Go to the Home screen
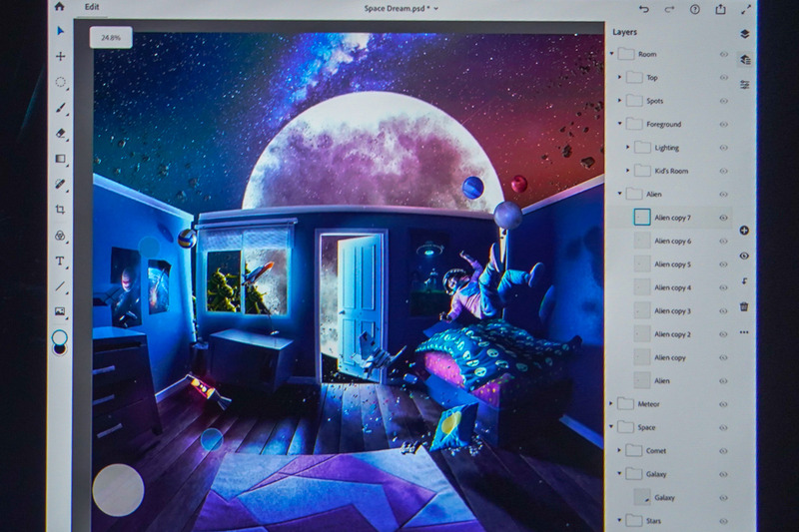Screen dimensions: 799x532 tap(60, 6)
